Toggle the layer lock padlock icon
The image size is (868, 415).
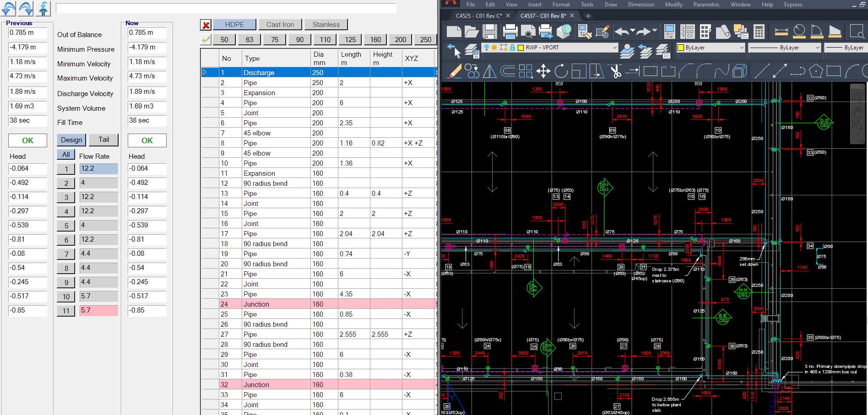click(x=513, y=48)
